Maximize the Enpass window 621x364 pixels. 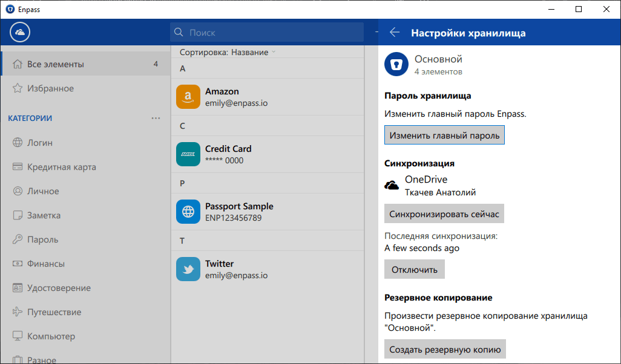point(579,9)
